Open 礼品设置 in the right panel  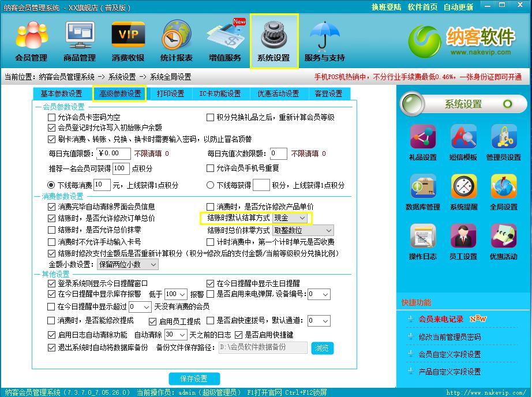click(x=422, y=142)
